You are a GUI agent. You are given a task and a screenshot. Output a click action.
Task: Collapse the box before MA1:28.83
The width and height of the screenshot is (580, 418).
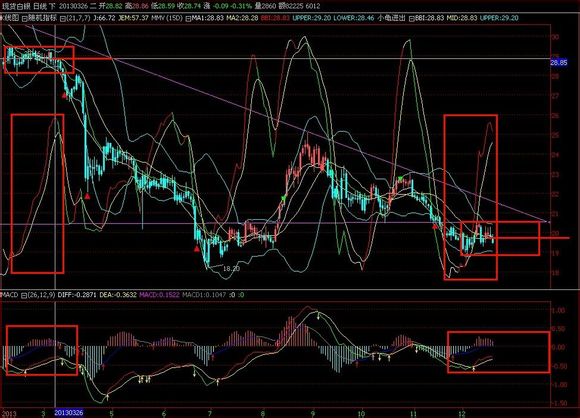pos(188,18)
